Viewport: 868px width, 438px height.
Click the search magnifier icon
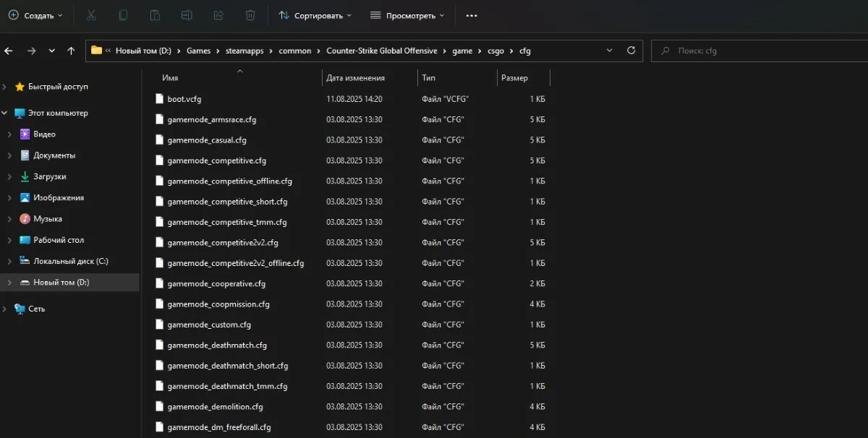pos(664,51)
